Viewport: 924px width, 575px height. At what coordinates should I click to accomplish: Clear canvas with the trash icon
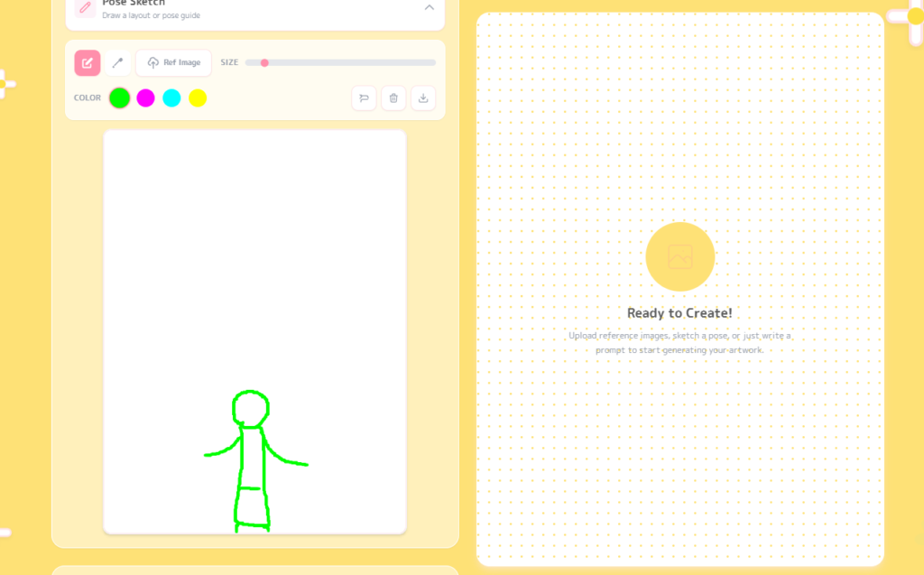(393, 98)
